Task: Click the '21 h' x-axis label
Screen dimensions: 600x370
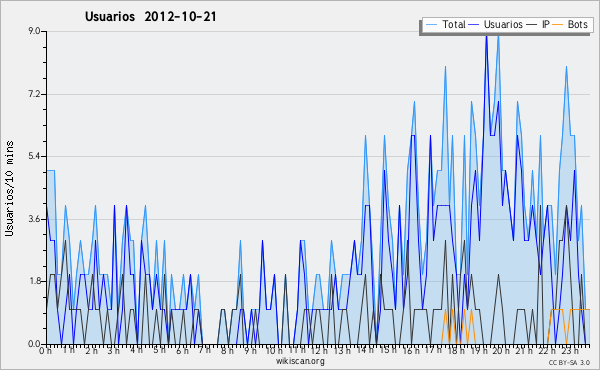Action: coord(524,351)
